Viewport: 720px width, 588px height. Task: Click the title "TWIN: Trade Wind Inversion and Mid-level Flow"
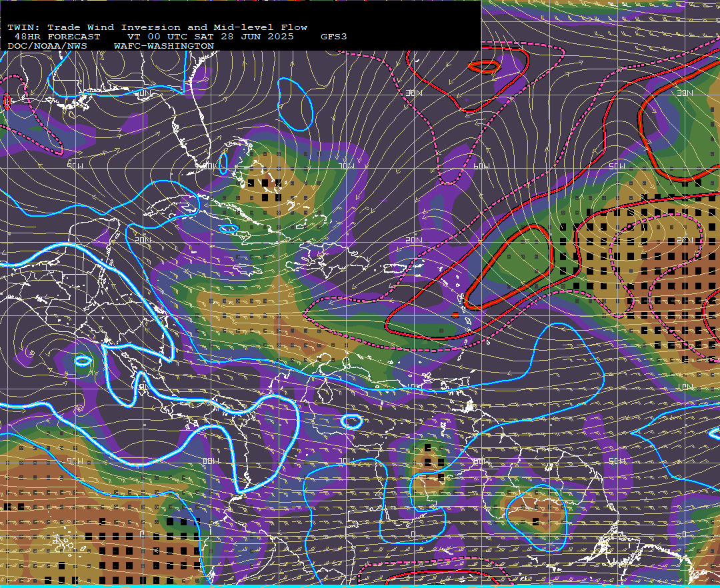157,27
